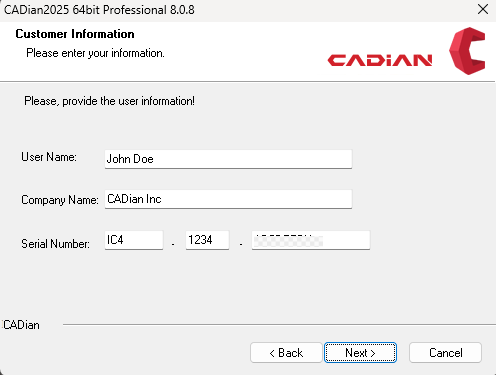
Task: Click the red CADian C logo icon
Action: (467, 51)
